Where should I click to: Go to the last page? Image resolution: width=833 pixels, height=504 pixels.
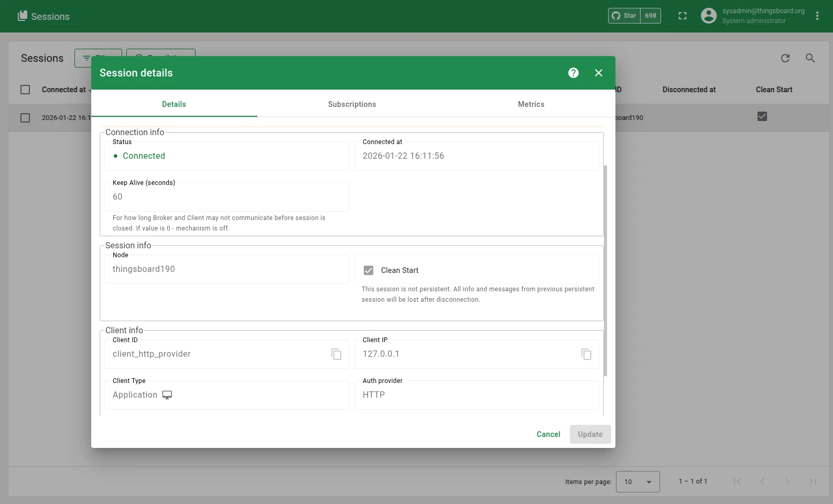(813, 481)
